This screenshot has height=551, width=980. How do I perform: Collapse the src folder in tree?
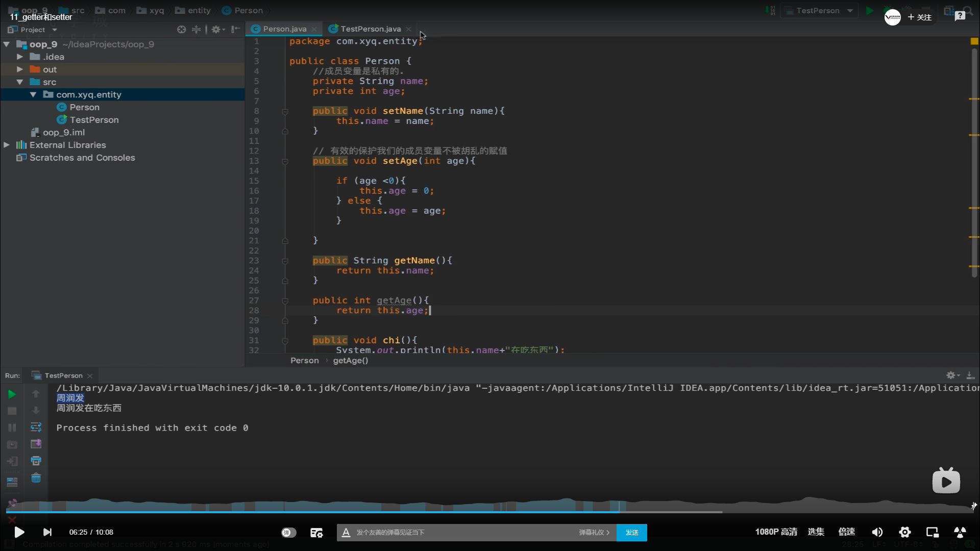pyautogui.click(x=20, y=82)
